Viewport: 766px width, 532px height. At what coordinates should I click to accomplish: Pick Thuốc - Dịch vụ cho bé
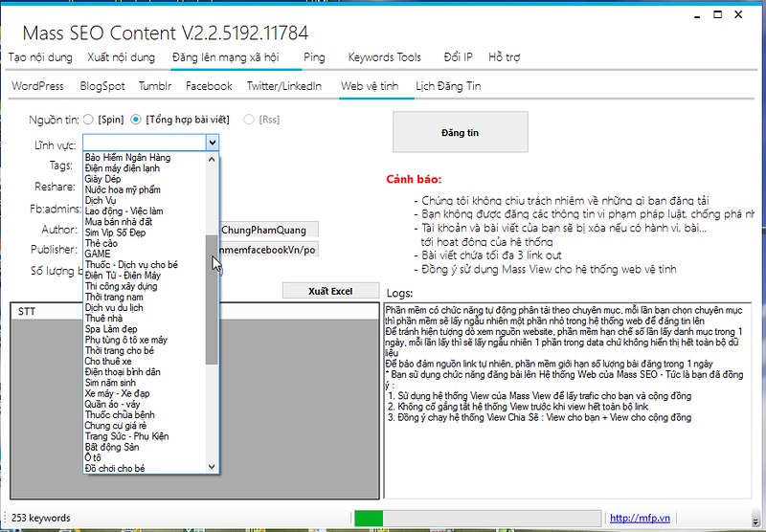click(x=131, y=265)
